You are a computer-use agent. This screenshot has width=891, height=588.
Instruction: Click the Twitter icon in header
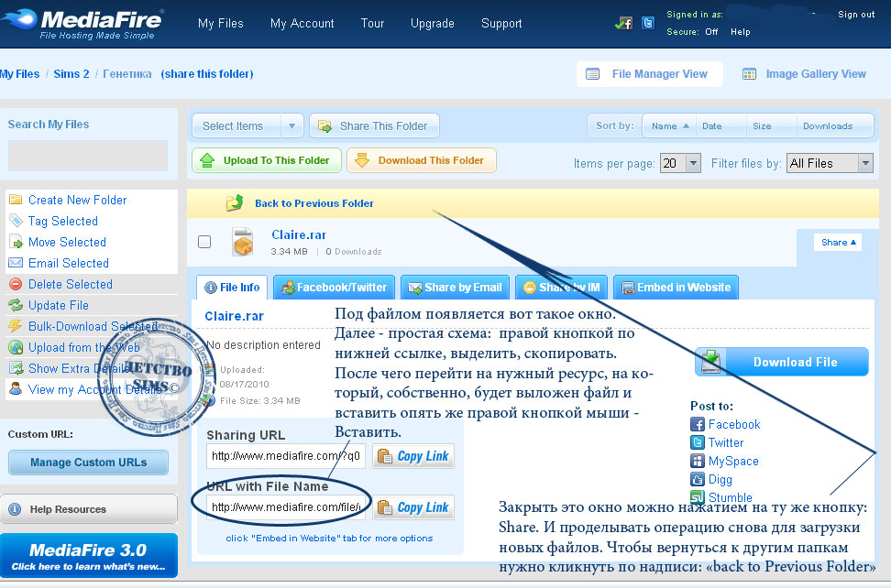(x=648, y=23)
